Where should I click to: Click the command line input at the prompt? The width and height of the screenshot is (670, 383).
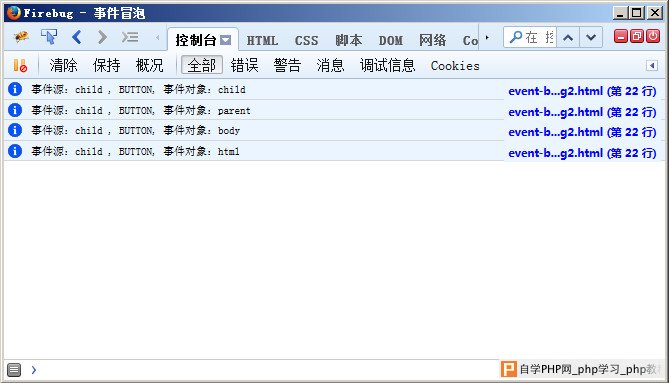[265, 370]
